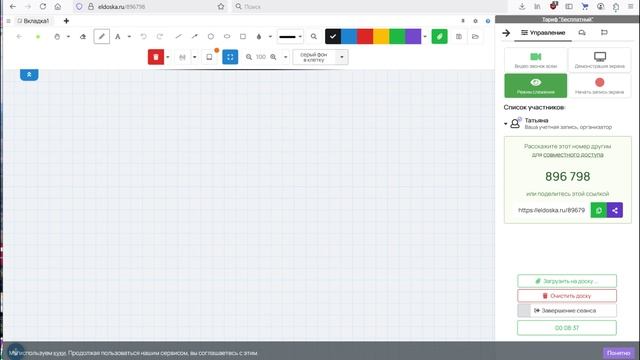Select the straight line tool
Viewport: 640px width, 360px height.
tap(178, 37)
